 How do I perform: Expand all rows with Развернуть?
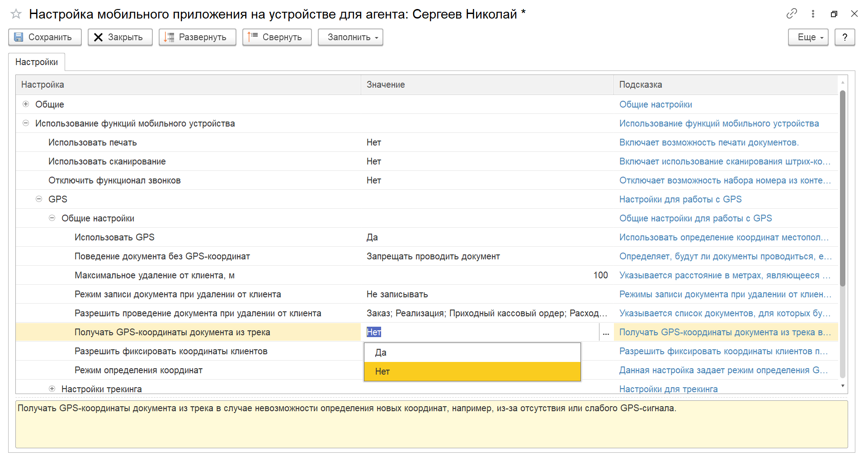coord(197,37)
